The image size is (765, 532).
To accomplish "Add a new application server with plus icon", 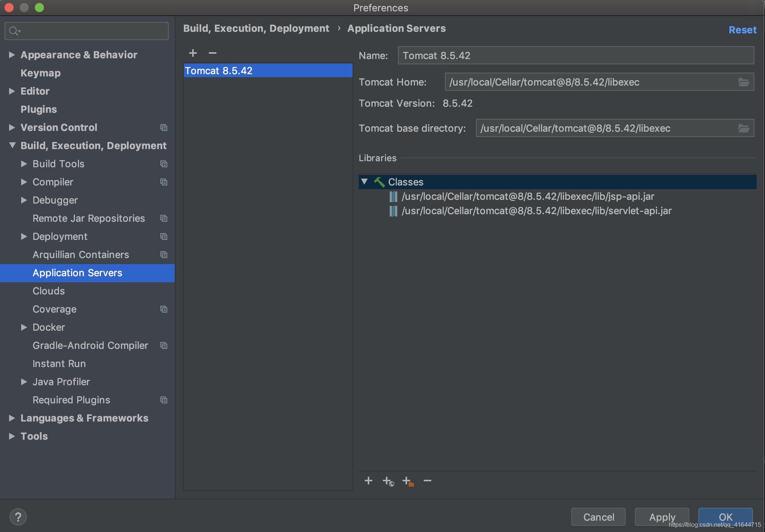I will [x=193, y=53].
